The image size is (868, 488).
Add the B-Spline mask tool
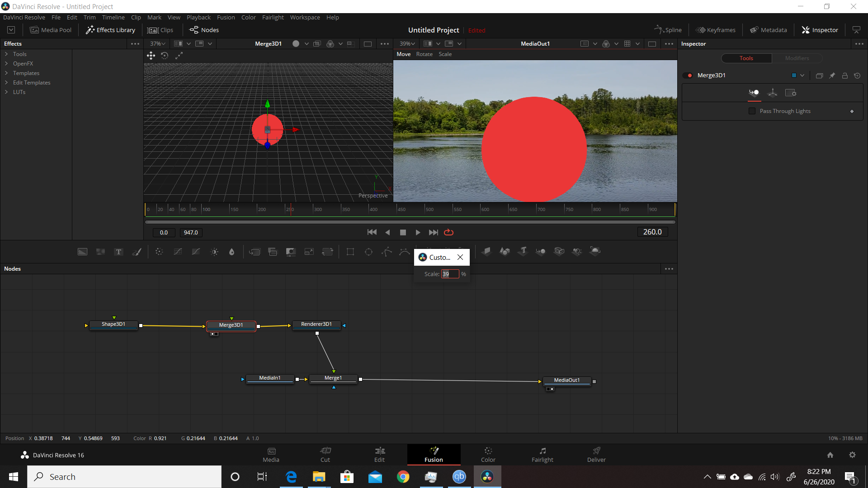[x=405, y=252]
